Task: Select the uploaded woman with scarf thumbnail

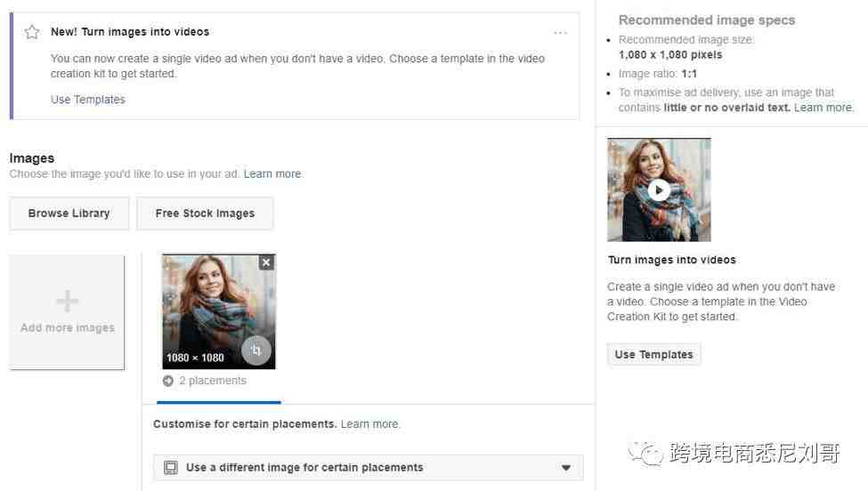Action: [x=219, y=311]
